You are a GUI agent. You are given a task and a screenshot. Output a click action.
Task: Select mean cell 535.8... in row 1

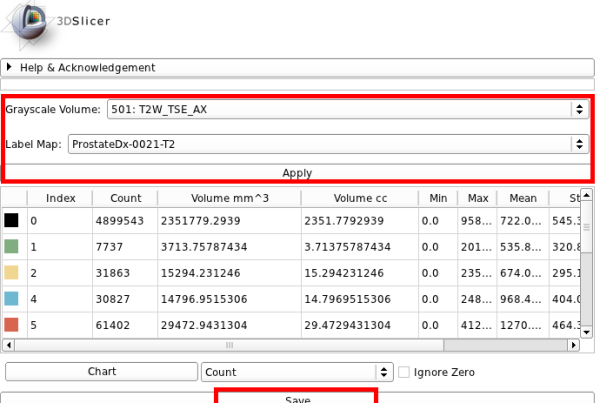(523, 246)
